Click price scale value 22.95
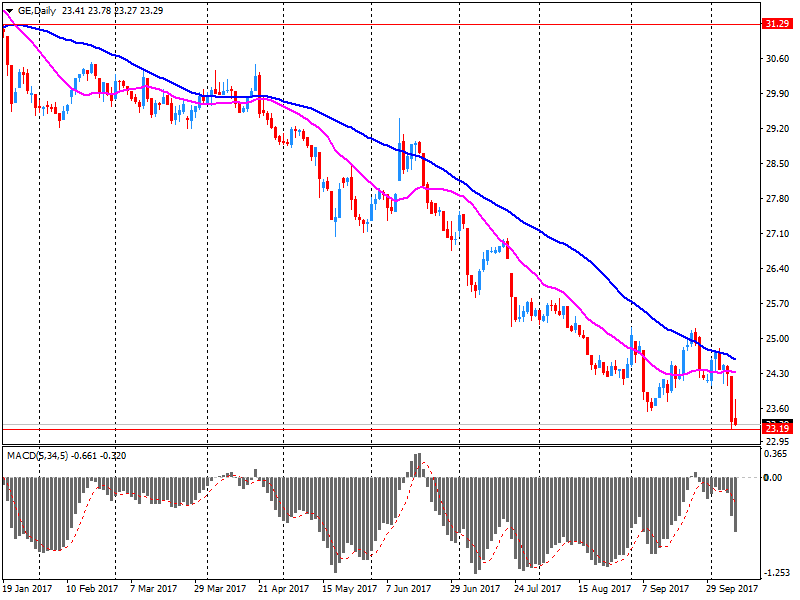Screen dimensions: 800x600 [778, 441]
